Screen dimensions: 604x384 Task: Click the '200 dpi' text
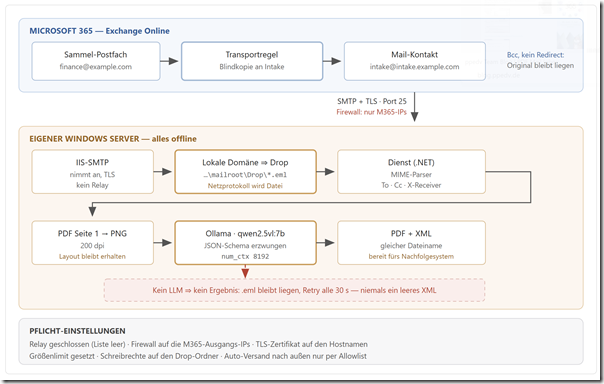click(92, 245)
